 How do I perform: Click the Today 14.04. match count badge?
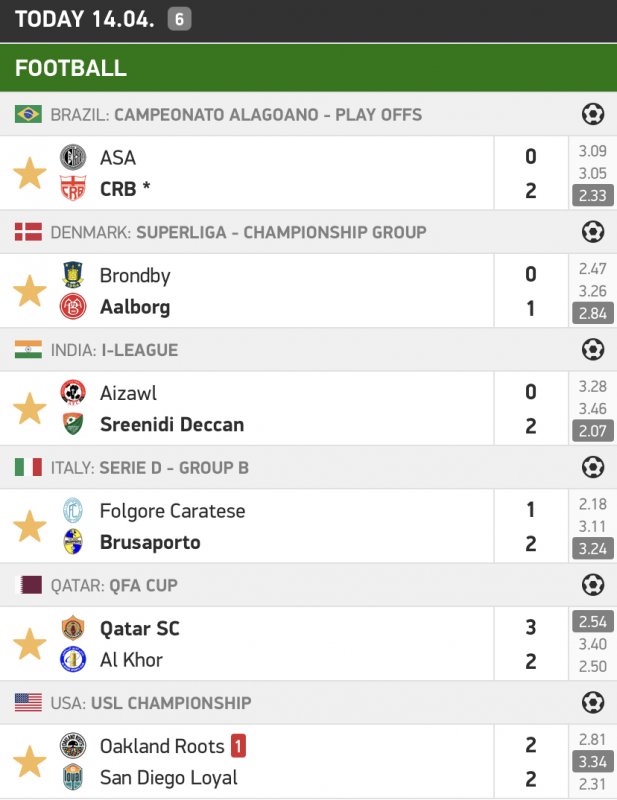[179, 19]
